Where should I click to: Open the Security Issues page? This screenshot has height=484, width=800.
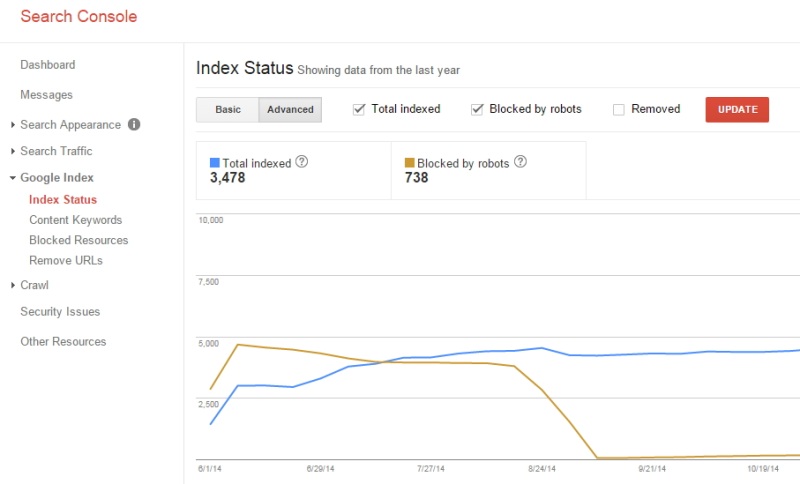coord(60,312)
